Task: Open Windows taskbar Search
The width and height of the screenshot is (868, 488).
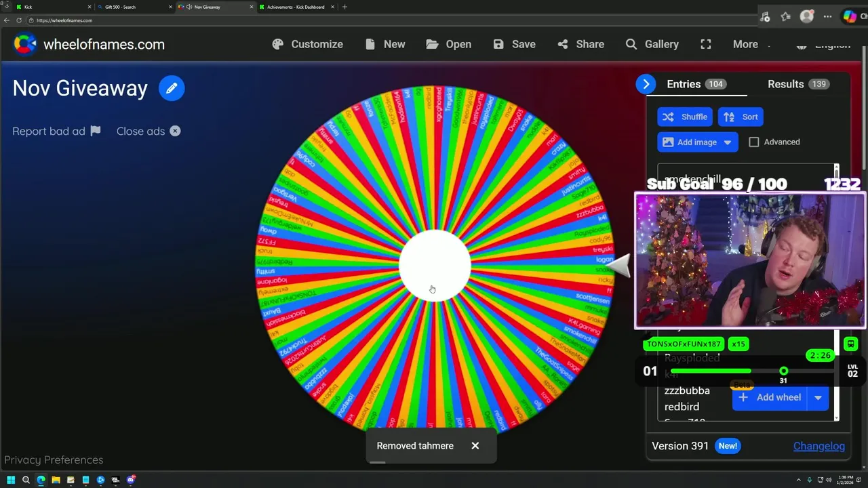Action: pyautogui.click(x=26, y=480)
